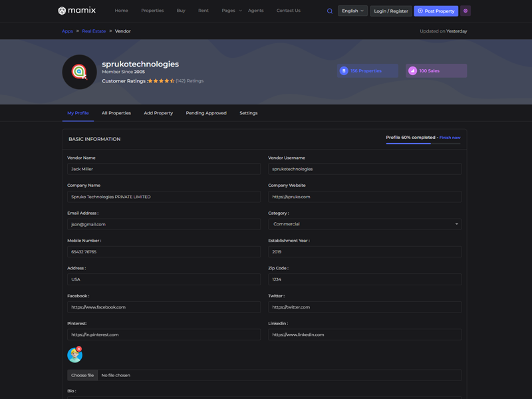The width and height of the screenshot is (532, 399).
Task: Remove the uploaded avatar via red X
Action: coord(79,349)
